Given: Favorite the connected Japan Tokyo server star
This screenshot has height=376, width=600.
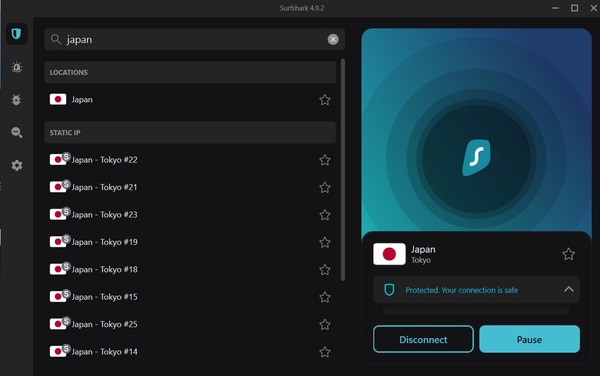Looking at the screenshot, I should (x=568, y=254).
